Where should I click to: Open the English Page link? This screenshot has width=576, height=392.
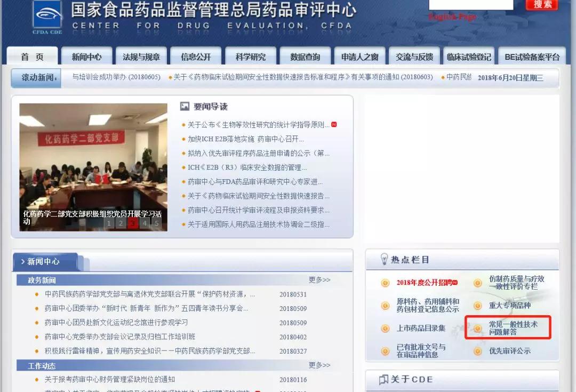tap(453, 17)
